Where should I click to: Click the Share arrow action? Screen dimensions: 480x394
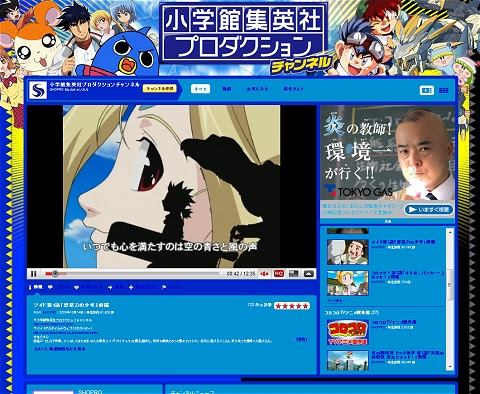click(x=116, y=287)
